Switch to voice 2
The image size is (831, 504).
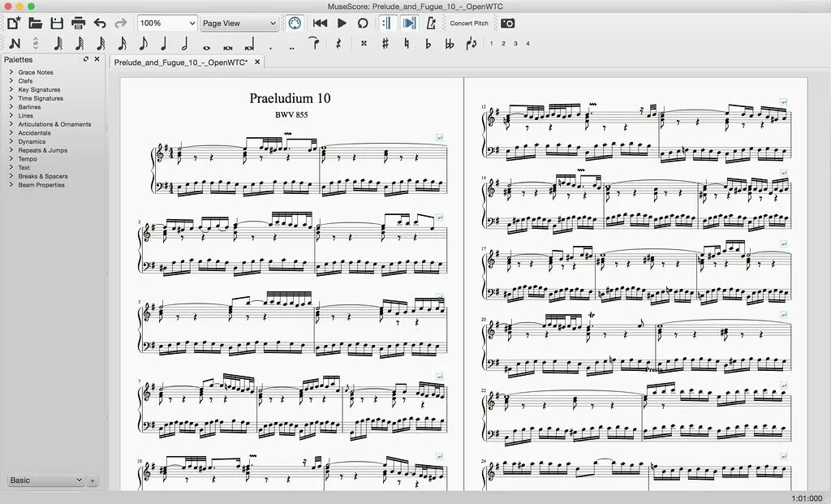(503, 44)
